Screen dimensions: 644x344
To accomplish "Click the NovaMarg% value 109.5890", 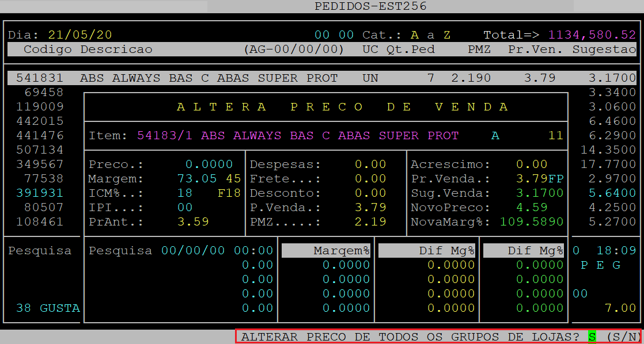I will [531, 221].
